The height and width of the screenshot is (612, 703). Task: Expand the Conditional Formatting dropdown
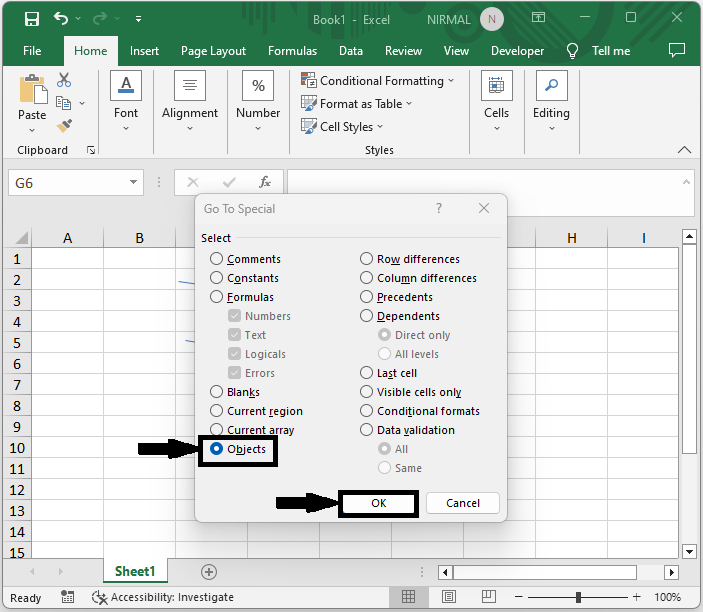click(x=451, y=80)
